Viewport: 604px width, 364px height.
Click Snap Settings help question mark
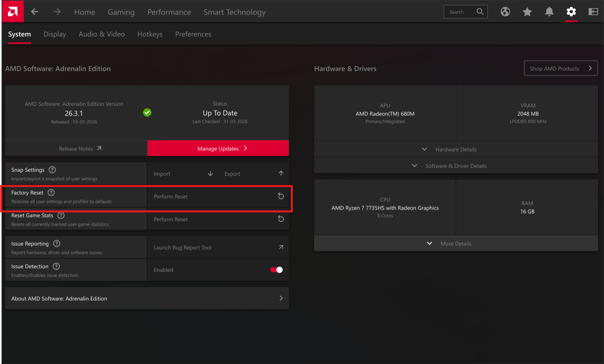(x=52, y=170)
